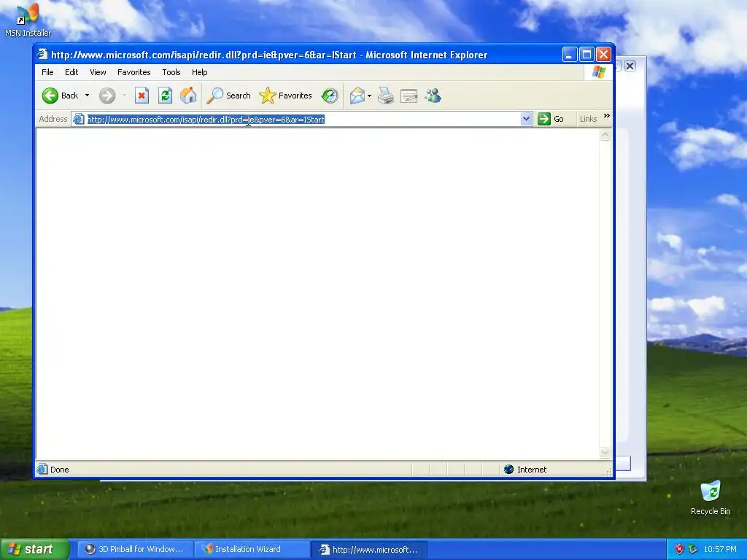The width and height of the screenshot is (747, 560).
Task: Click the IE icon in title bar
Action: [x=42, y=54]
